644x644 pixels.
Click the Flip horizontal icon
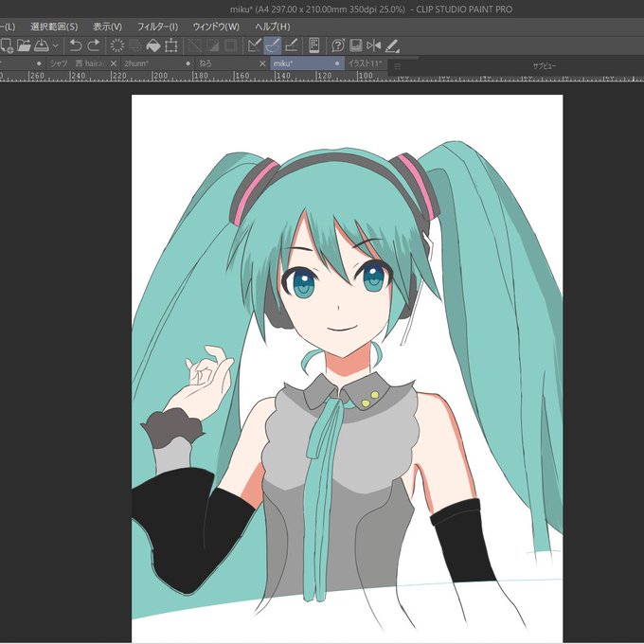point(374,45)
